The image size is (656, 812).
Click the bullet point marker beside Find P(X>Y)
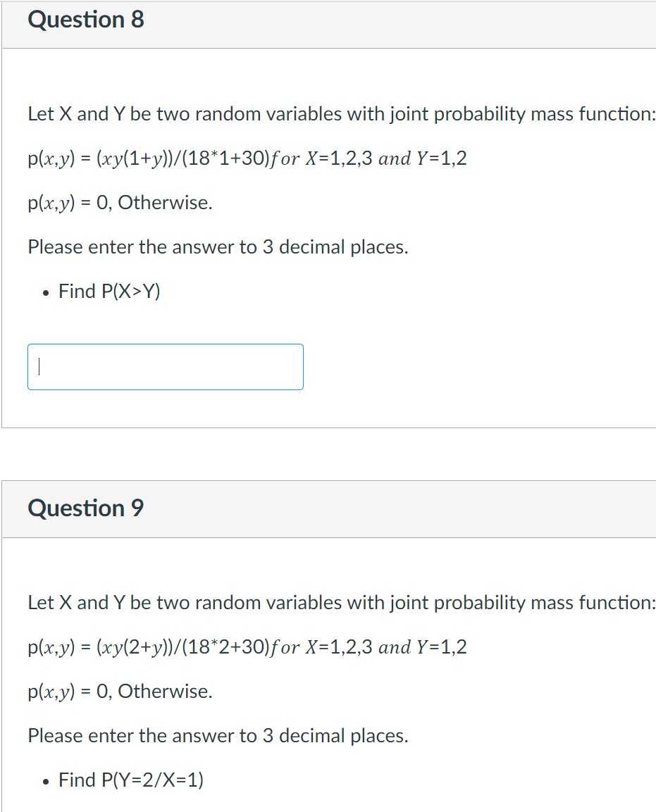coord(44,293)
